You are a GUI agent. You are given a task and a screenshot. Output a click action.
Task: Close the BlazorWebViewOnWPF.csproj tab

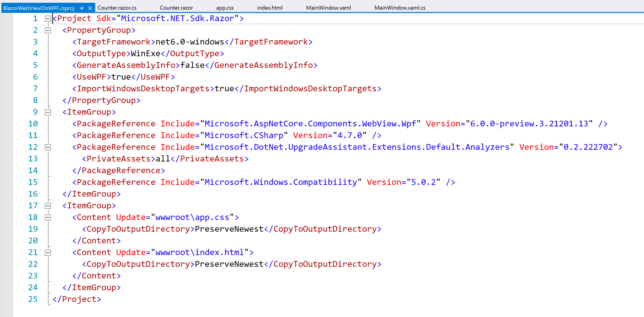coord(90,8)
